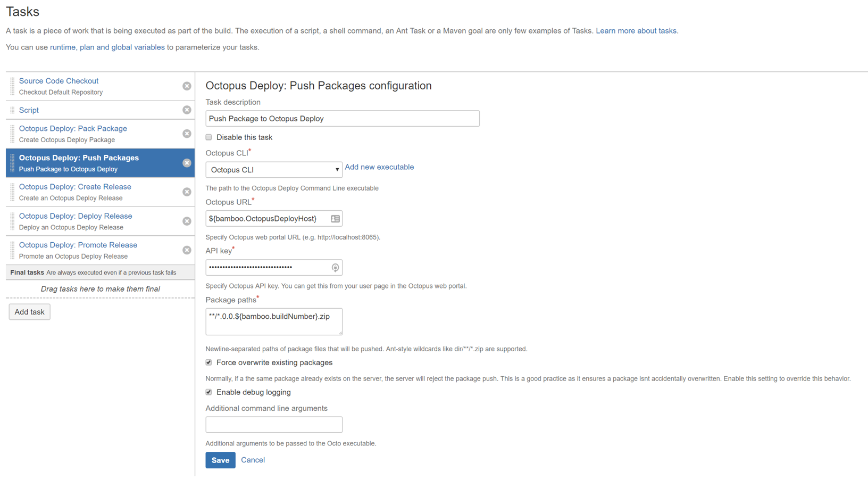Disable the Enable debug logging checkbox

[x=208, y=392]
